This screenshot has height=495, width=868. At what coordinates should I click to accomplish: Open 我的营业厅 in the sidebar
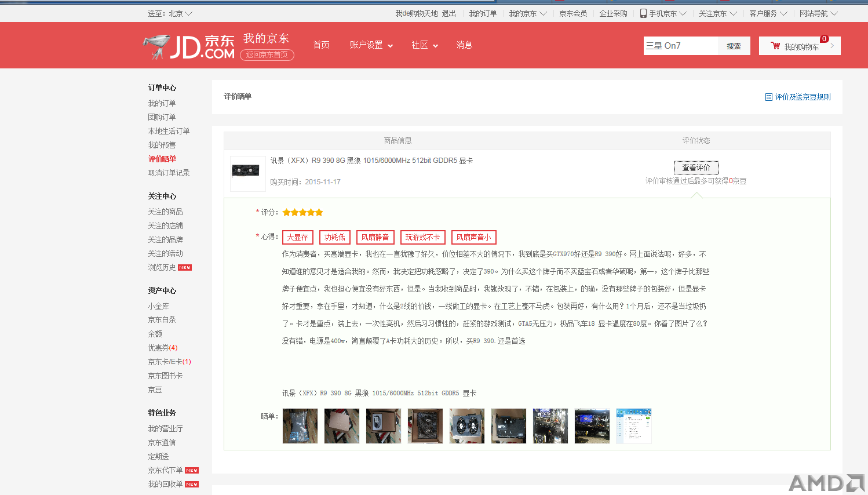click(x=165, y=428)
